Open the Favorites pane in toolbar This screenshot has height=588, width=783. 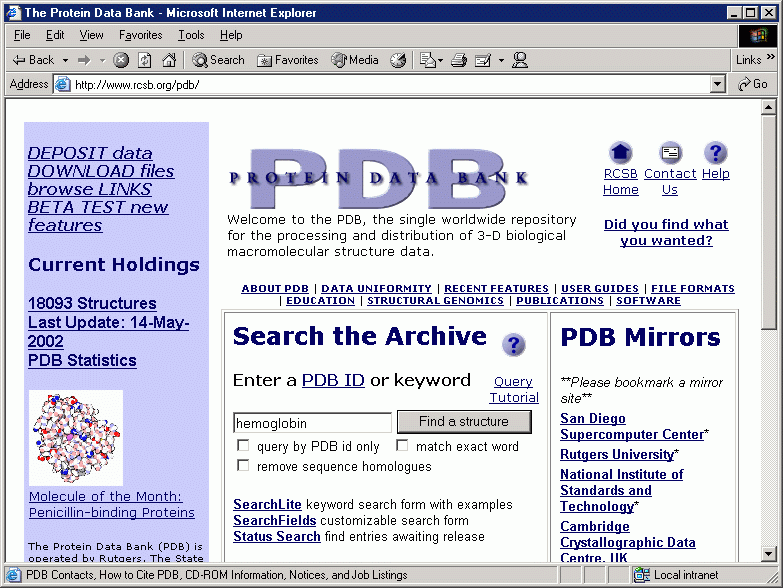point(288,60)
